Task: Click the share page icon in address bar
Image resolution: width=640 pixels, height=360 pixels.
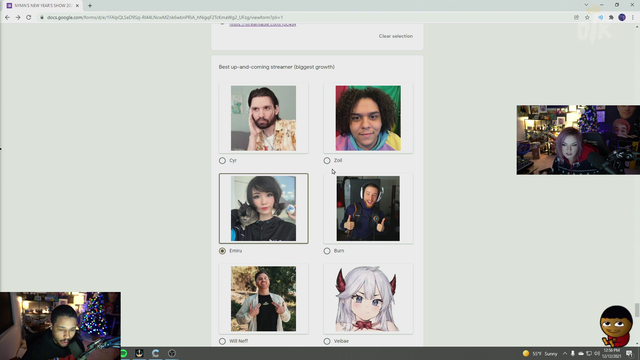Action: [576, 18]
